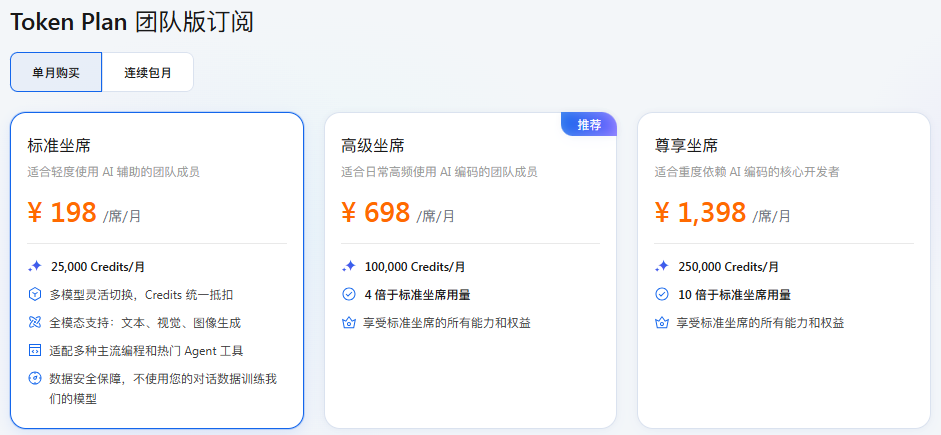Click sparkle icon beside 100,000 Credits/月
Screen dimensions: 941x435
tap(349, 267)
